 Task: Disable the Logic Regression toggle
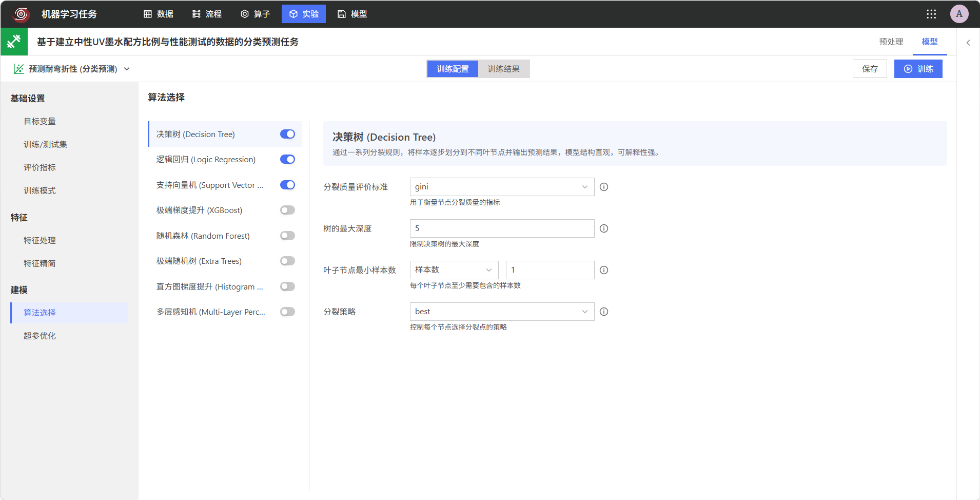point(287,159)
